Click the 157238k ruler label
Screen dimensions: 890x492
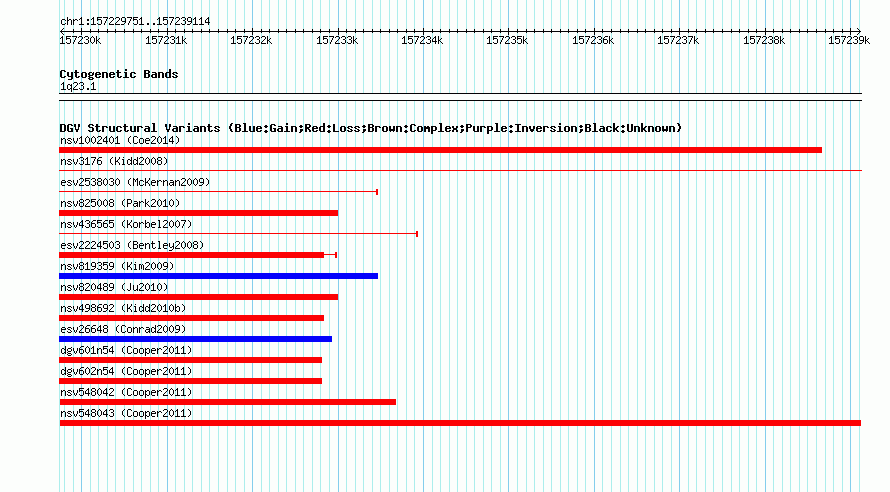tap(765, 40)
